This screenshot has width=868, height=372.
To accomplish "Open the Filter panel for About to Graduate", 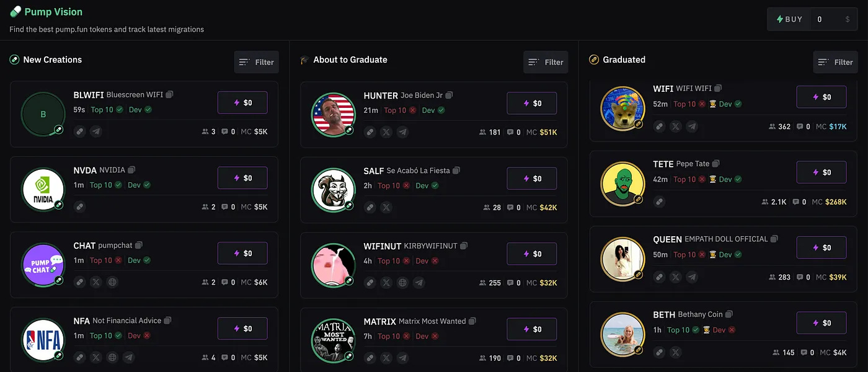I will click(x=546, y=62).
